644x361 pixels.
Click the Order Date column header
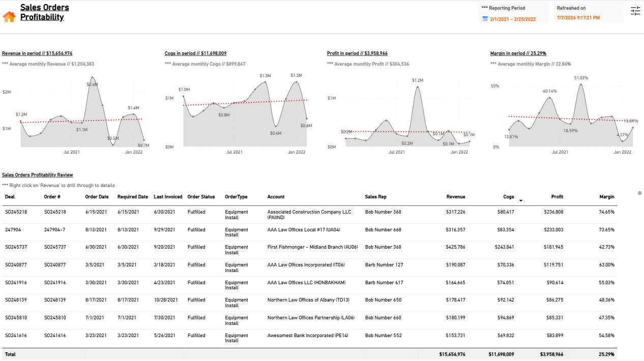[97, 197]
